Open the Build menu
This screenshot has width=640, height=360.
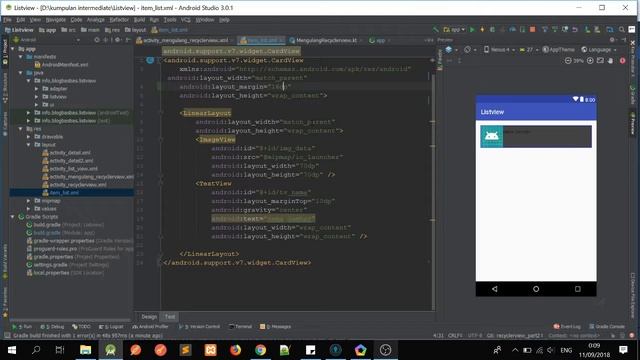139,20
